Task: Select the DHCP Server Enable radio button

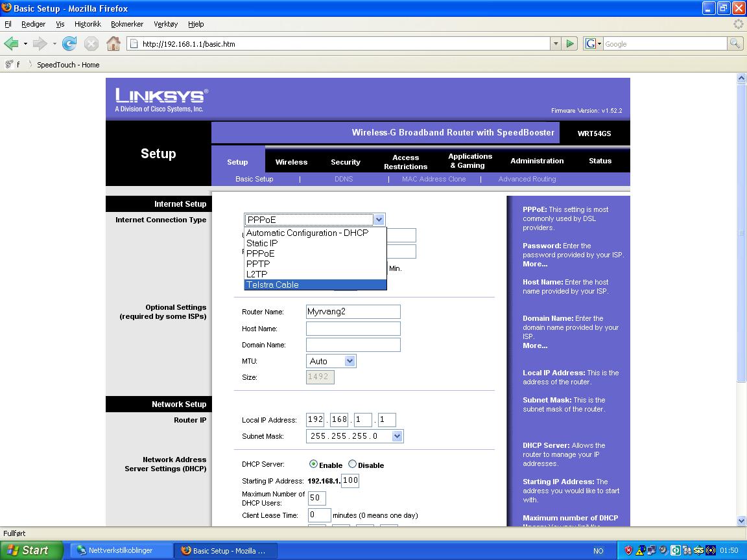Action: 313,464
